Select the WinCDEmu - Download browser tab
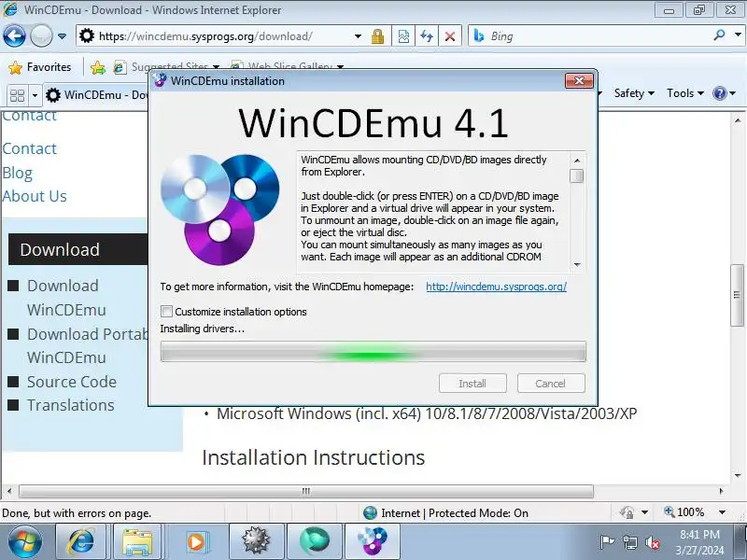The width and height of the screenshot is (747, 560). pyautogui.click(x=96, y=95)
